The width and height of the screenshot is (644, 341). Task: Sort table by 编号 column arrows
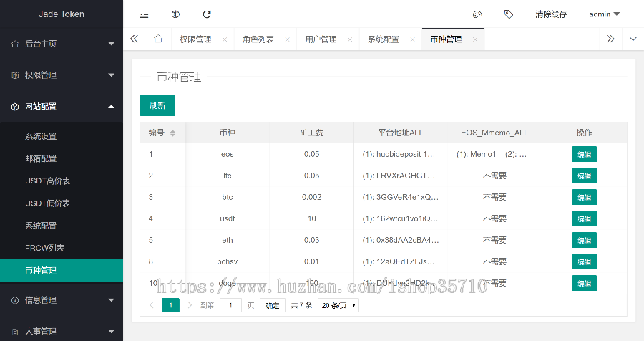click(x=172, y=133)
